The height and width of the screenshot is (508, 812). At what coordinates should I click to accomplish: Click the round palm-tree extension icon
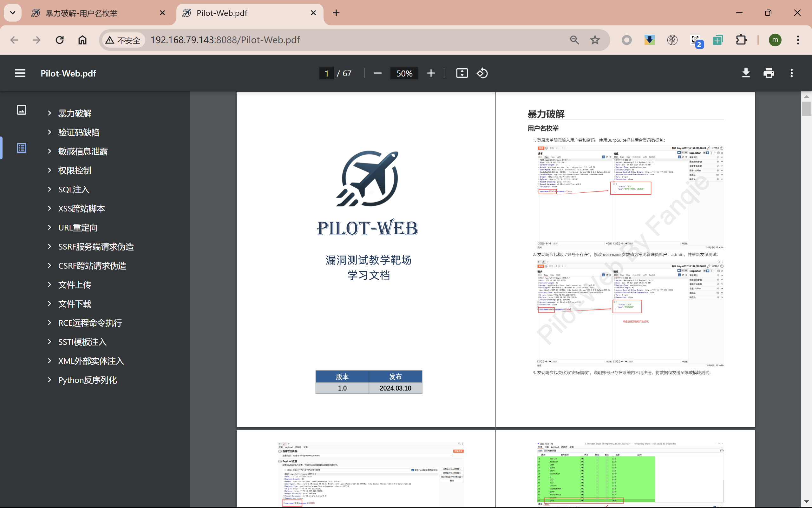click(x=672, y=40)
